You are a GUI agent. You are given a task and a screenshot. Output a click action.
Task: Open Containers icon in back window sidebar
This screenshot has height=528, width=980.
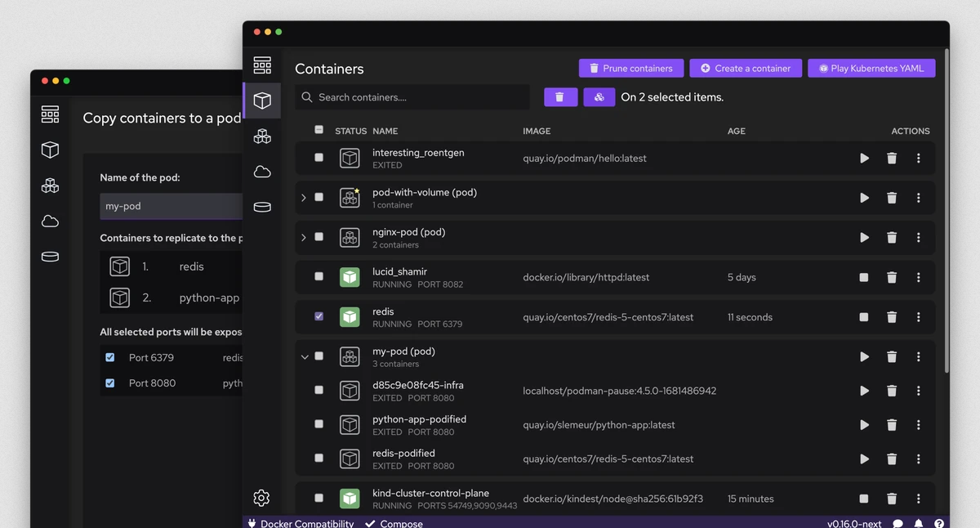pyautogui.click(x=50, y=150)
